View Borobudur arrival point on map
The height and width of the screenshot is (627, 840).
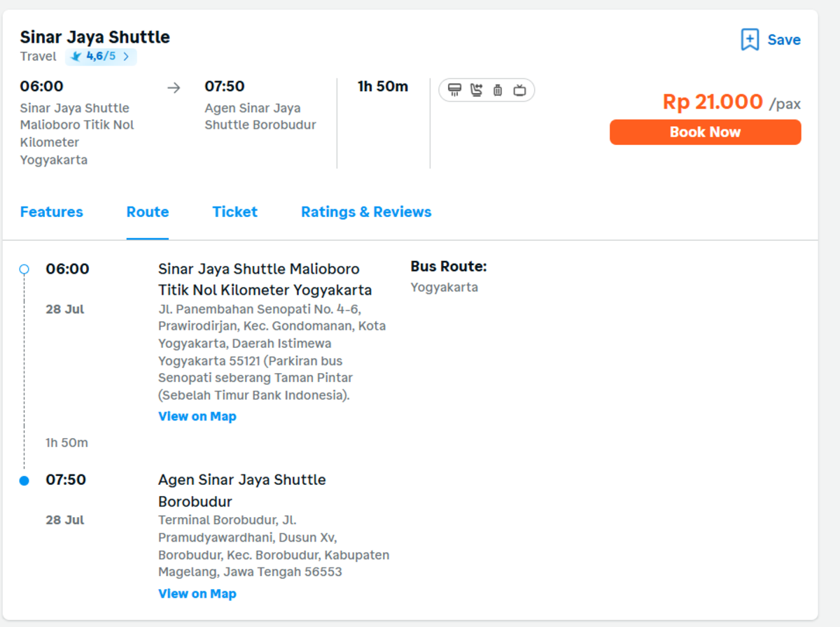click(x=197, y=593)
